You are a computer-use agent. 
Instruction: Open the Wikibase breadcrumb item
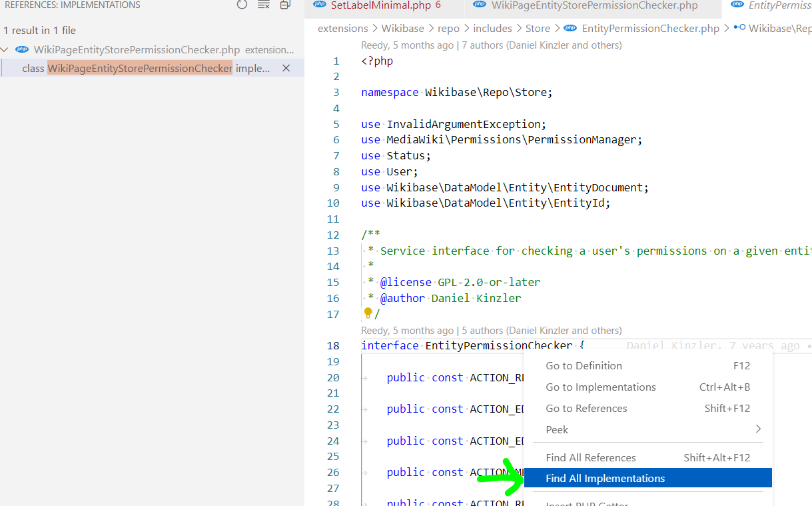[402, 29]
